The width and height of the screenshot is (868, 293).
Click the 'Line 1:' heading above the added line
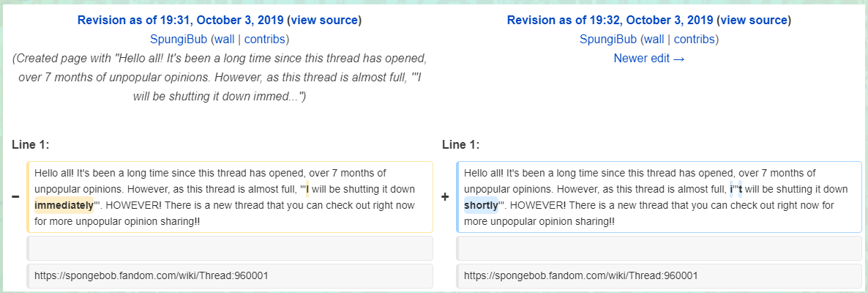click(460, 144)
